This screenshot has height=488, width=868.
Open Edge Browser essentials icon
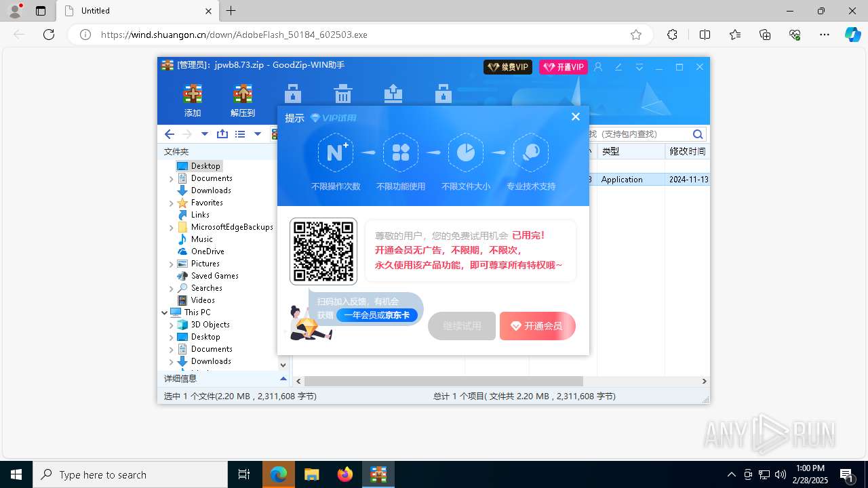[795, 35]
